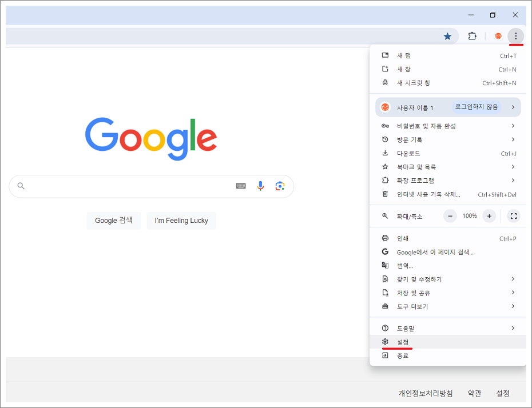Viewport: 532px width, 408px height.
Task: Click the 100% zoom level value
Action: tap(470, 216)
